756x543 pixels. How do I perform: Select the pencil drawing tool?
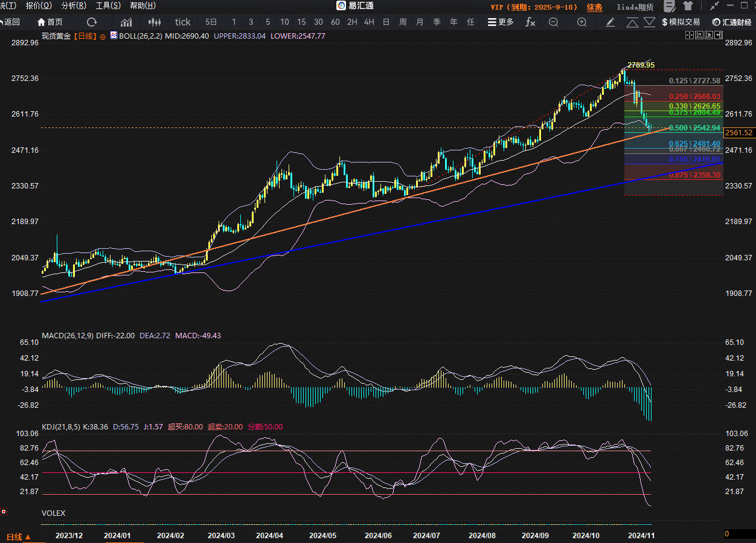coord(610,22)
